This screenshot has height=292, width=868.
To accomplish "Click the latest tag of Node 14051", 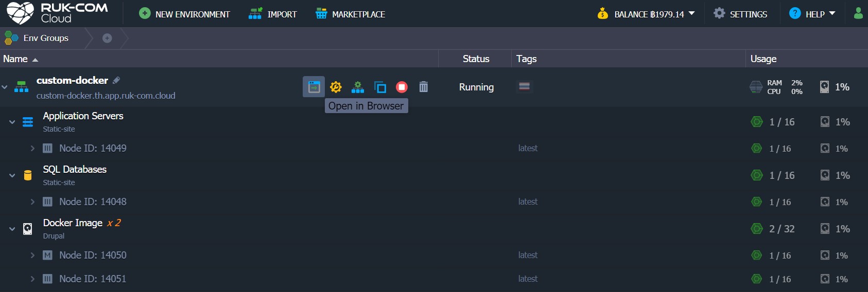I will coord(528,279).
